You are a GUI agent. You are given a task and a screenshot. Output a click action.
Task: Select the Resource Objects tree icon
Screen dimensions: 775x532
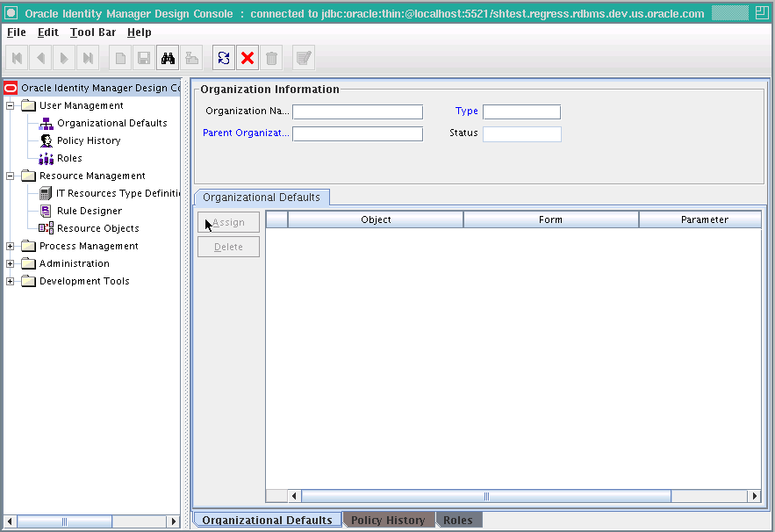pos(46,228)
